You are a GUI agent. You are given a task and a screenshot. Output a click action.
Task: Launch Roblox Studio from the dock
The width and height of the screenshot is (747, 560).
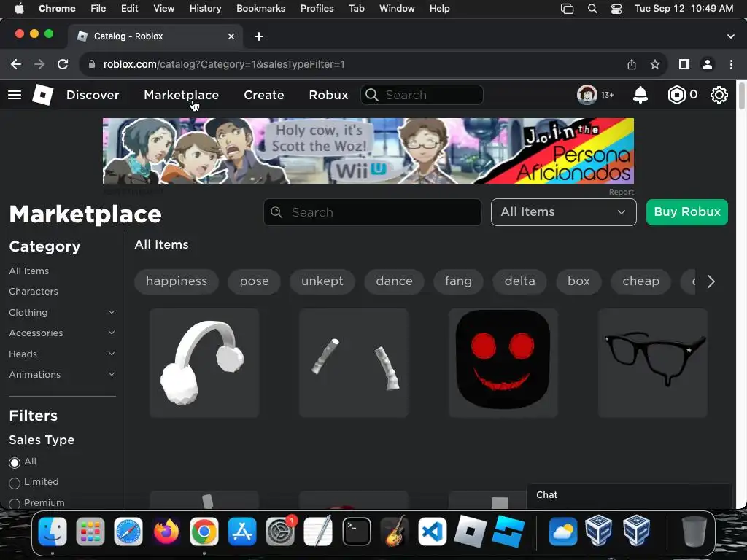coord(508,532)
